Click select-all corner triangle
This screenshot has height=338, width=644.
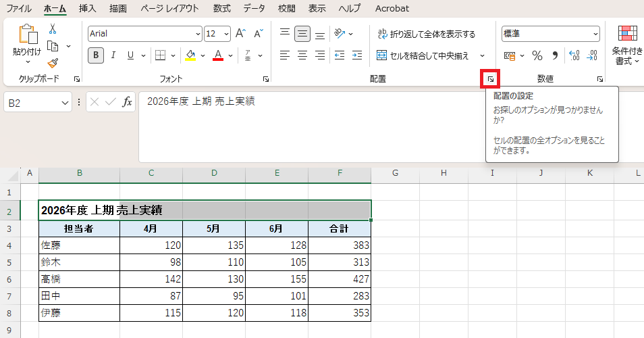12,174
